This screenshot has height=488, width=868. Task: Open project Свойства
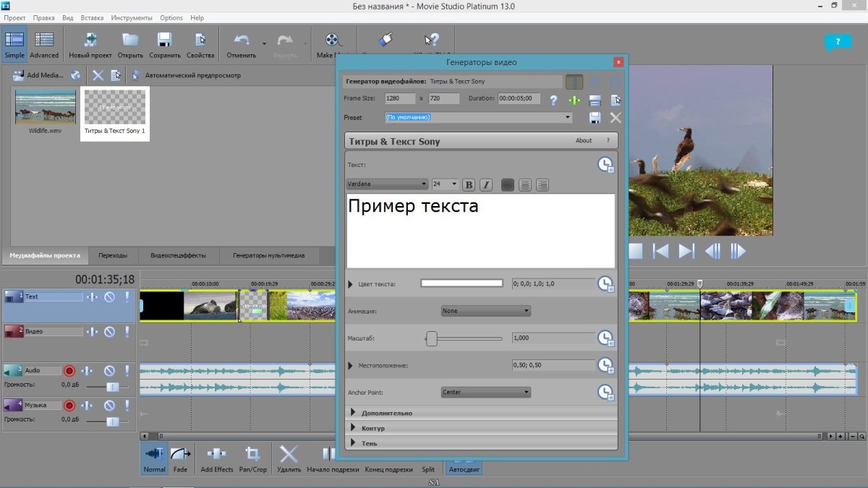coord(200,45)
